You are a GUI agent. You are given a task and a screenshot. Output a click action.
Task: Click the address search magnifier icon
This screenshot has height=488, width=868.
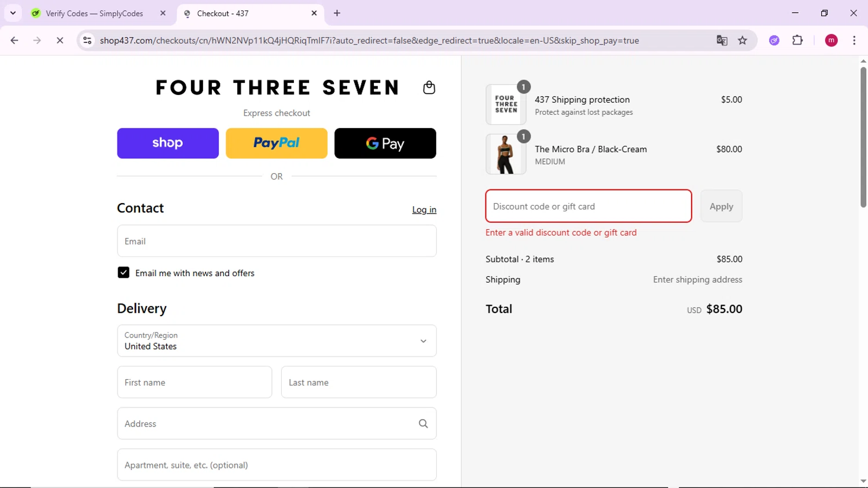point(423,424)
